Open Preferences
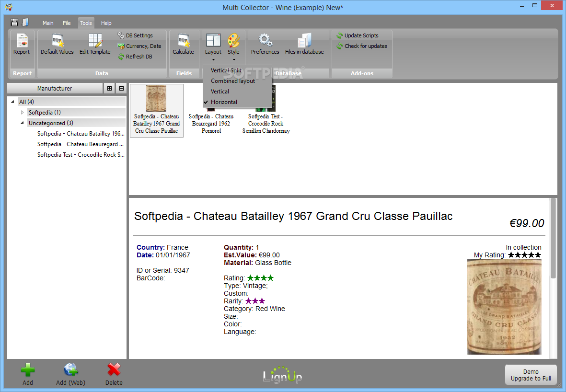This screenshot has height=392, width=566. pyautogui.click(x=265, y=44)
